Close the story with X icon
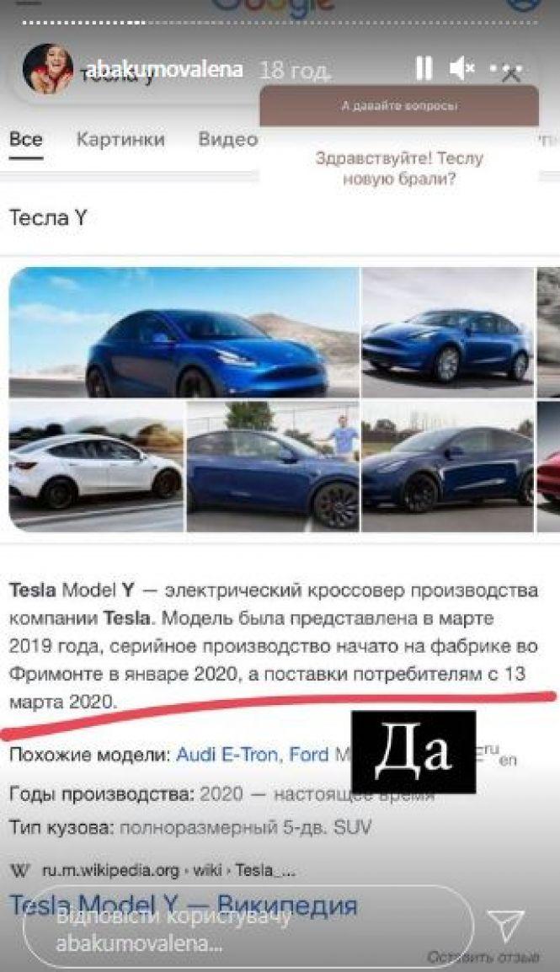The image size is (560, 972). click(512, 77)
